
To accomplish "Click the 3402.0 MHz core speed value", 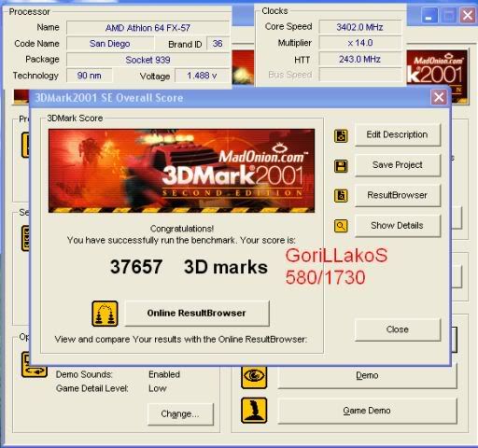I will (359, 27).
